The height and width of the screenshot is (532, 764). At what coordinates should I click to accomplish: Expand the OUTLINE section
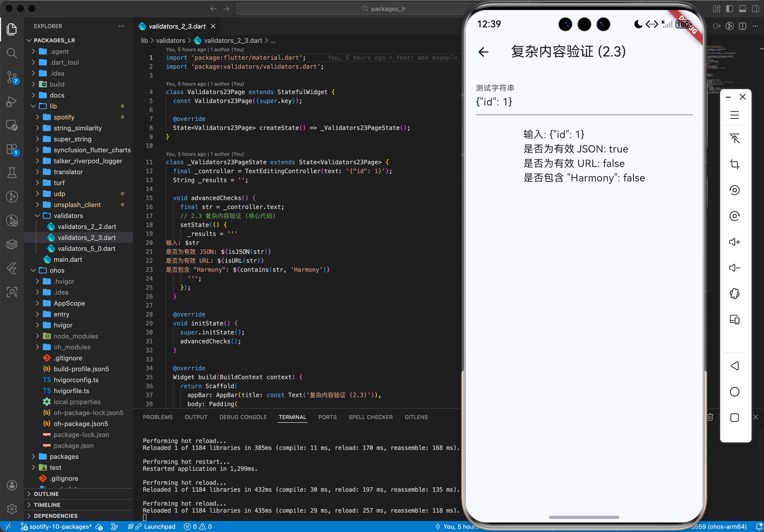[x=46, y=494]
